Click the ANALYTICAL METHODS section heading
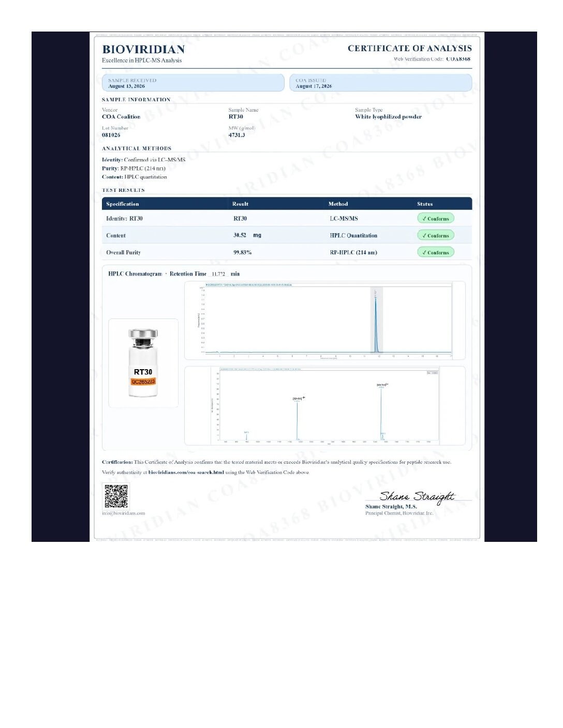Viewport: 563px width, 728px height. click(137, 148)
